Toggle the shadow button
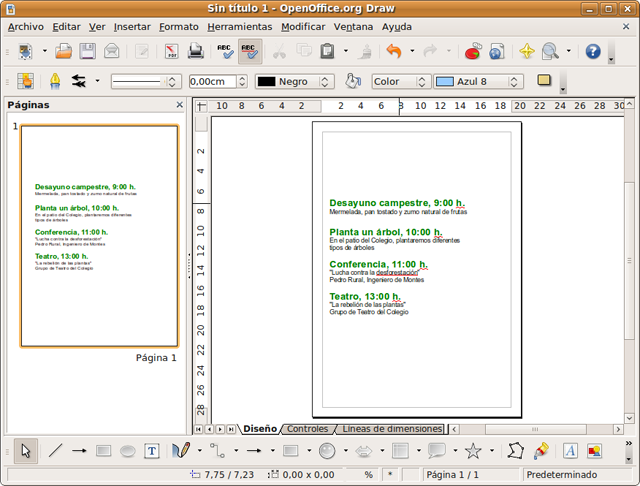Viewport: 640px width, 486px height. click(545, 81)
